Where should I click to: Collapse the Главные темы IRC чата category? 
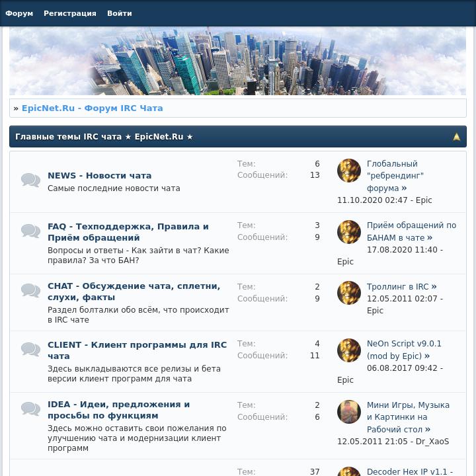456,137
